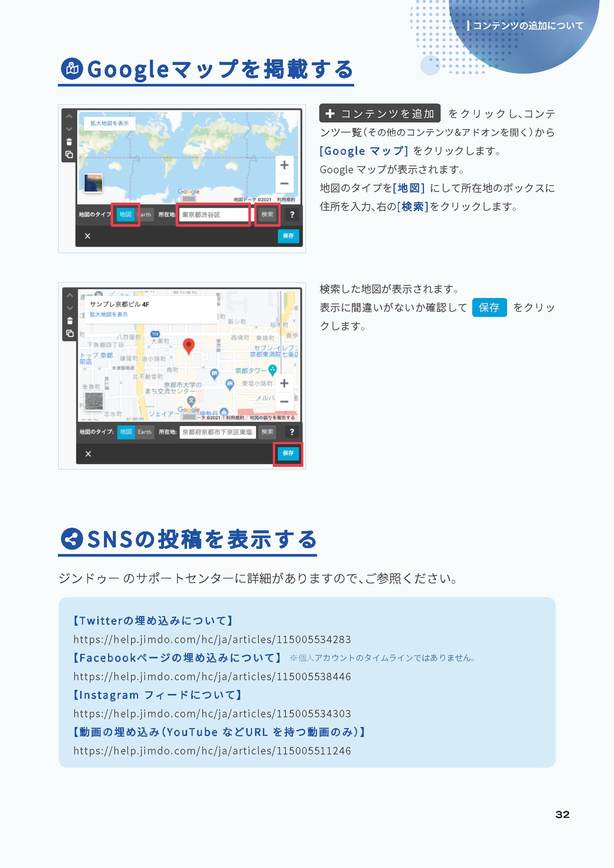Delete the world map element with the trash icon
This screenshot has width=614, height=868.
point(69,142)
